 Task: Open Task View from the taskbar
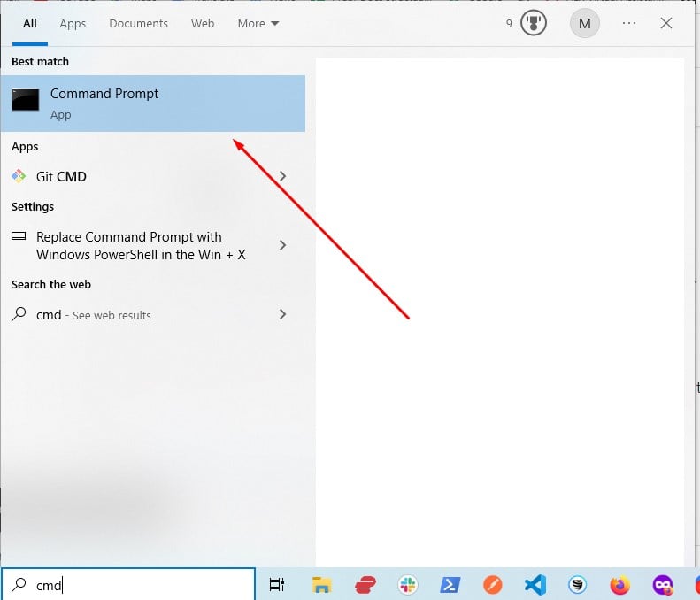[x=277, y=584]
